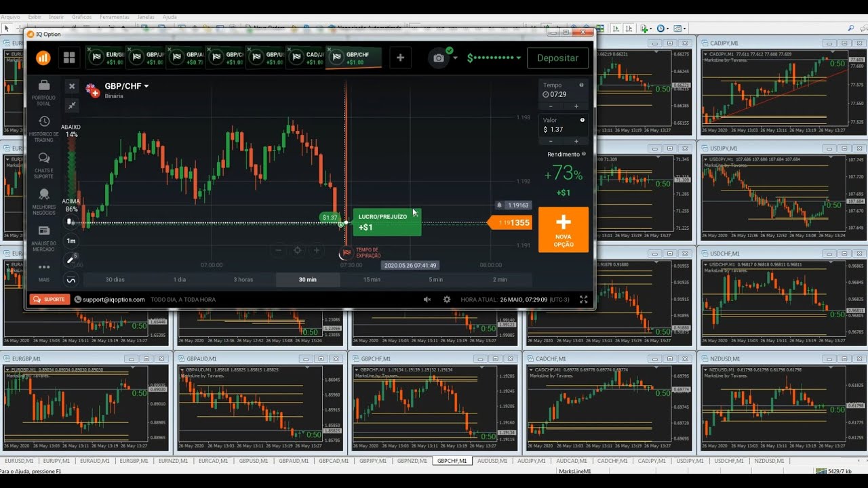Click the search magnifier in MetaTrader toolbar
This screenshot has width=868, height=488.
point(851,28)
